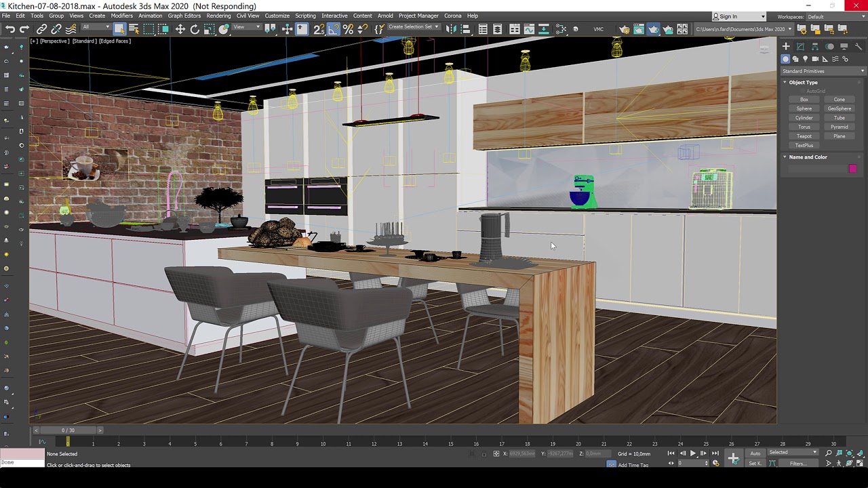This screenshot has height=488, width=868.
Task: Activate the Select Object tool
Action: 119,28
